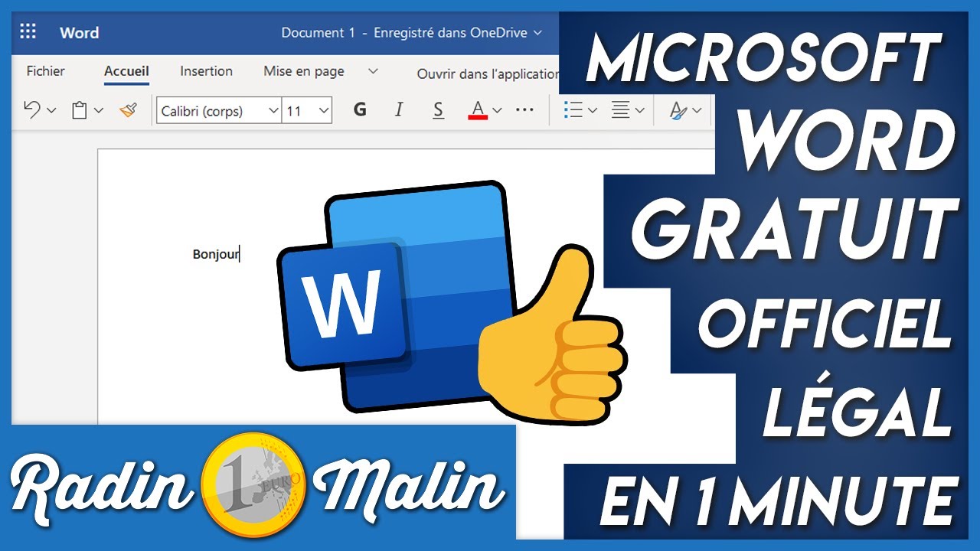The height and width of the screenshot is (551, 980).
Task: Click the bullet list icon
Action: point(573,110)
